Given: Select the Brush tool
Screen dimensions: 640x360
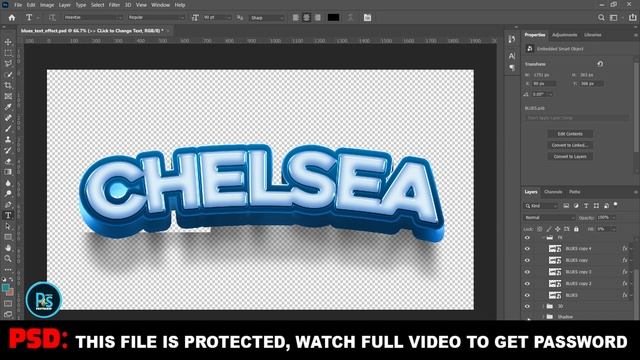Looking at the screenshot, I should 8,129.
